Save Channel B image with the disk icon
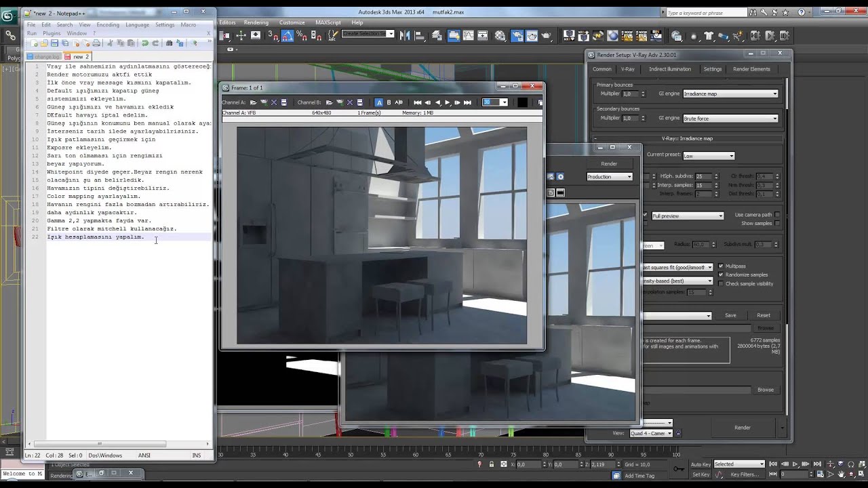The height and width of the screenshot is (488, 868). coord(359,102)
